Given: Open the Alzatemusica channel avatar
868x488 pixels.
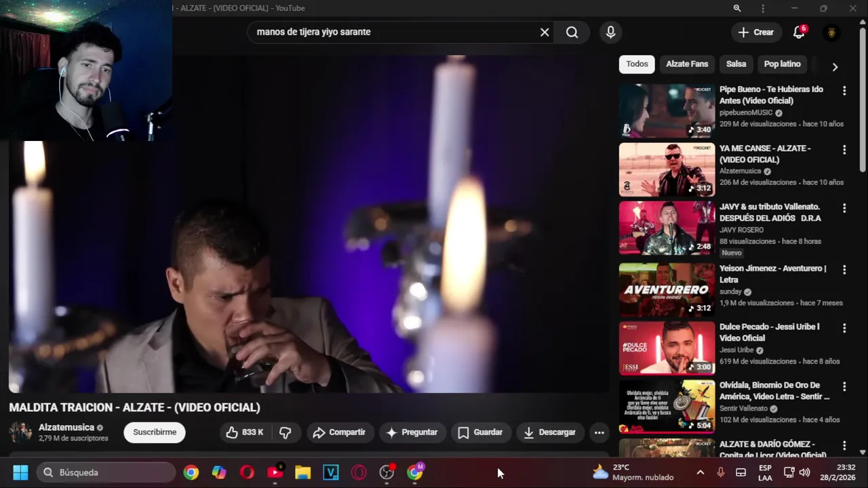Looking at the screenshot, I should (x=20, y=432).
